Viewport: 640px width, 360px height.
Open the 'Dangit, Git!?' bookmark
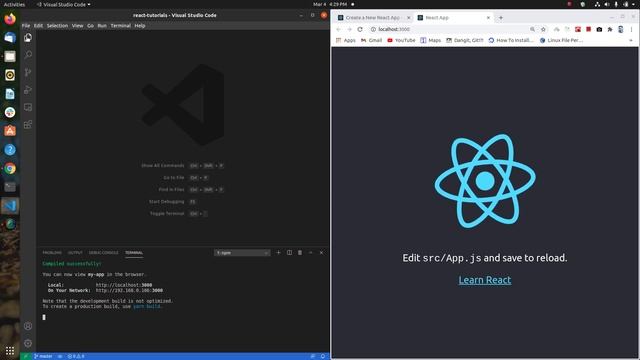pyautogui.click(x=464, y=40)
